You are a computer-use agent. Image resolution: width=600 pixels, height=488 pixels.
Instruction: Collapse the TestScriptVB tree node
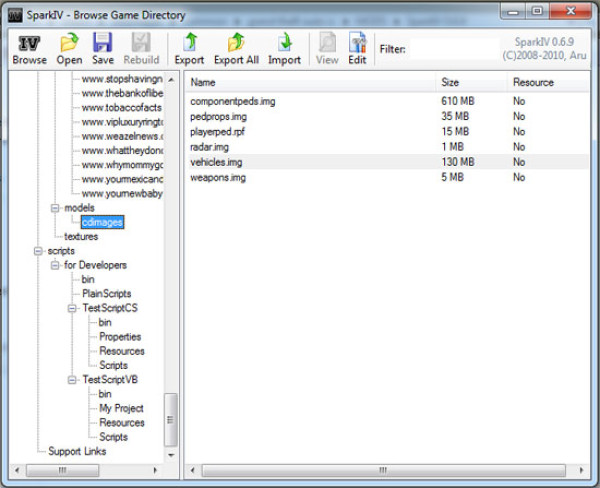click(x=72, y=380)
